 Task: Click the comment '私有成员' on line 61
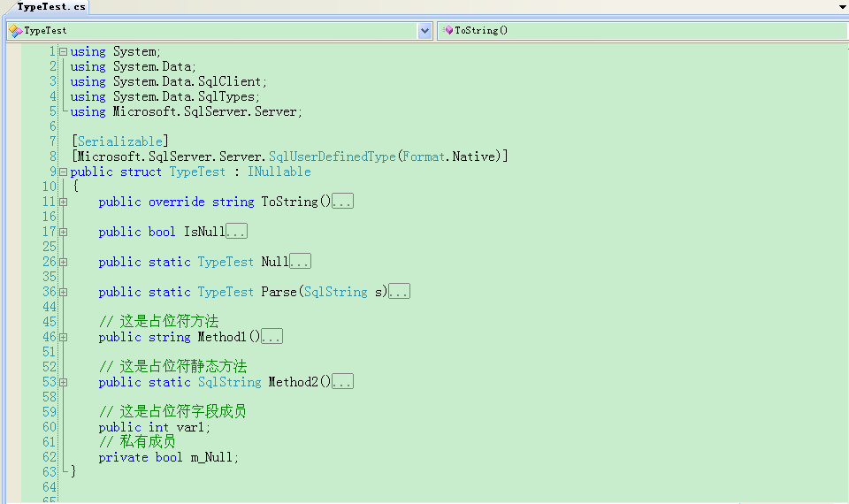point(148,442)
